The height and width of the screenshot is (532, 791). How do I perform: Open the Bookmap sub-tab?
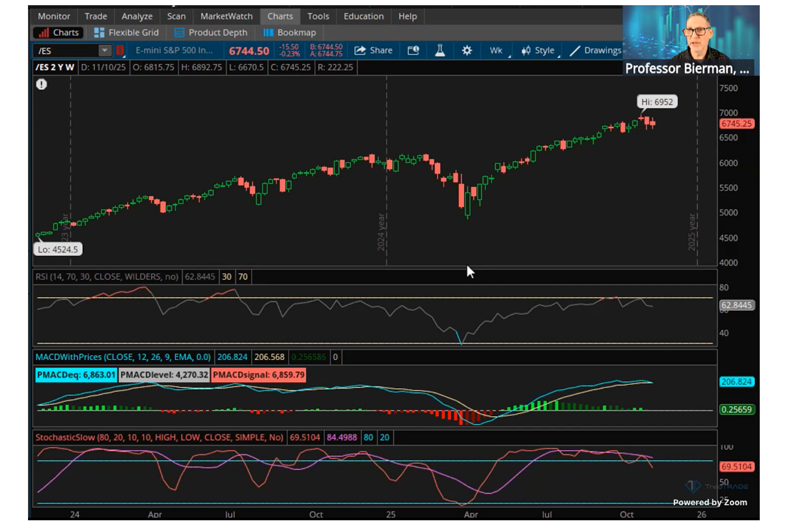290,33
